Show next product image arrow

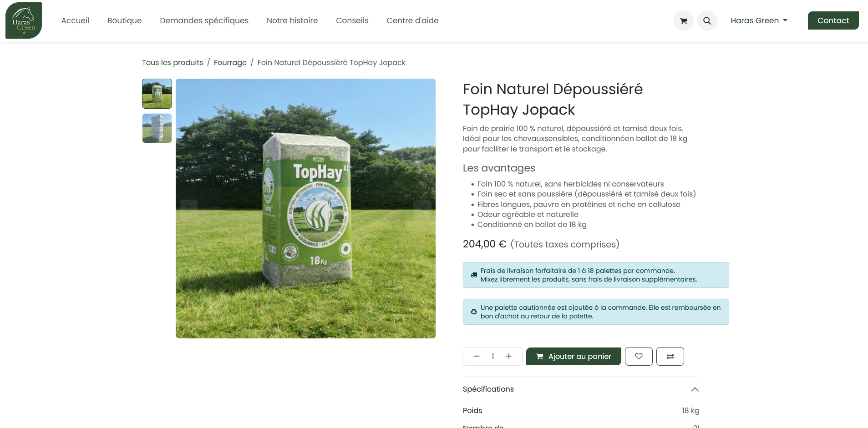pos(422,208)
